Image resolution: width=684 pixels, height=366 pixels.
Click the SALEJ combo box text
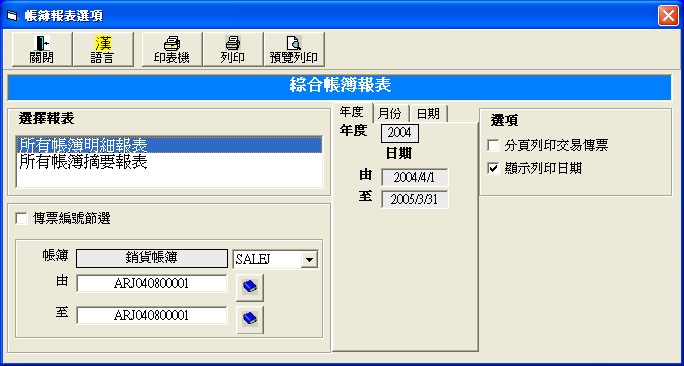pos(267,260)
